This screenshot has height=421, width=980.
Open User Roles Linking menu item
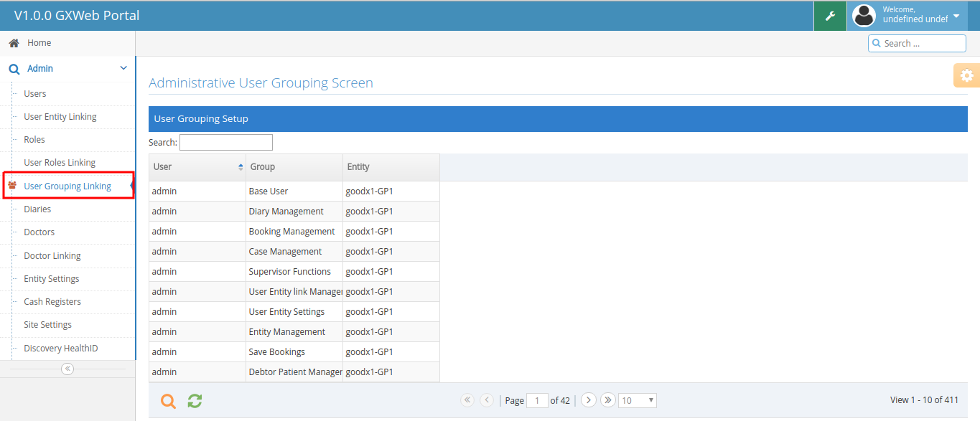(60, 163)
